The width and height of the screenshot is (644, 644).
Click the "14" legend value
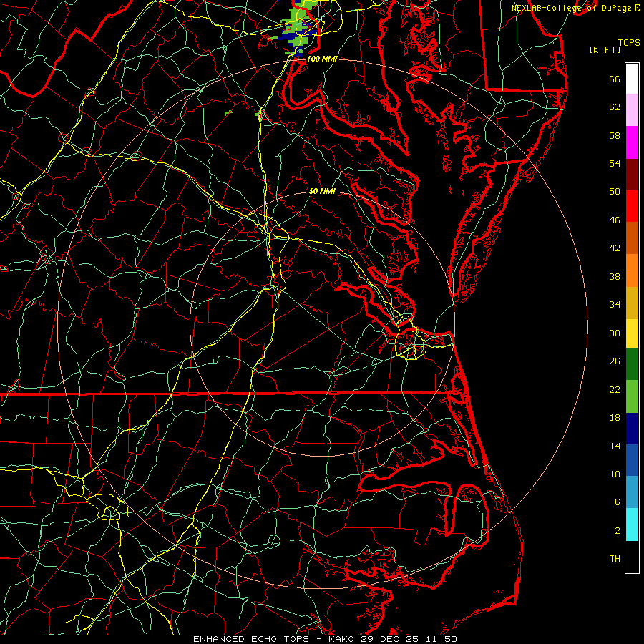(x=615, y=446)
